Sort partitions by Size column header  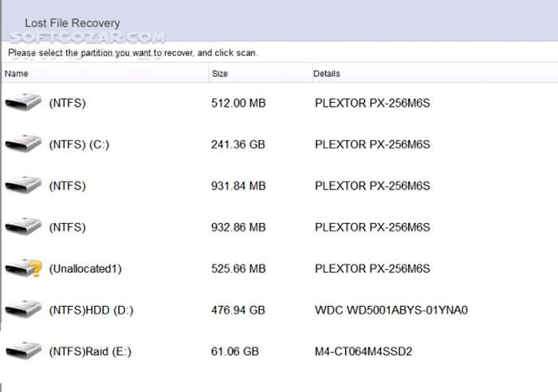220,73
